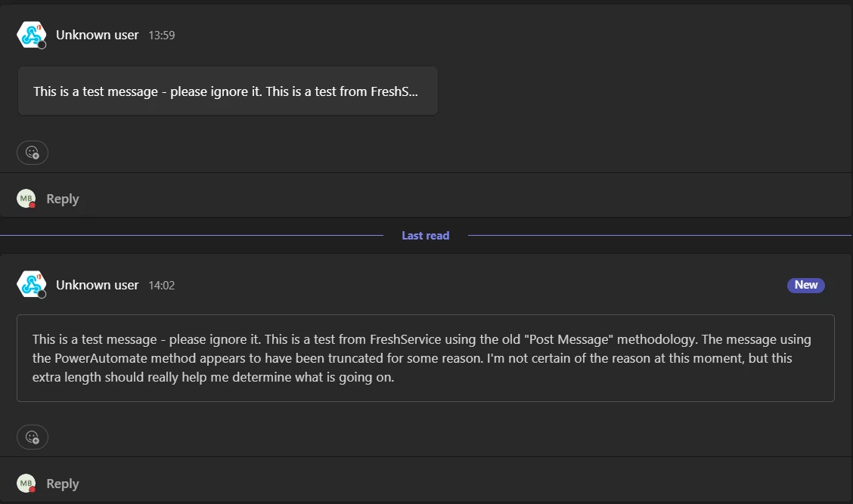Click the New badge on the 14:02 message
Viewport: 853px width, 504px height.
click(x=805, y=285)
